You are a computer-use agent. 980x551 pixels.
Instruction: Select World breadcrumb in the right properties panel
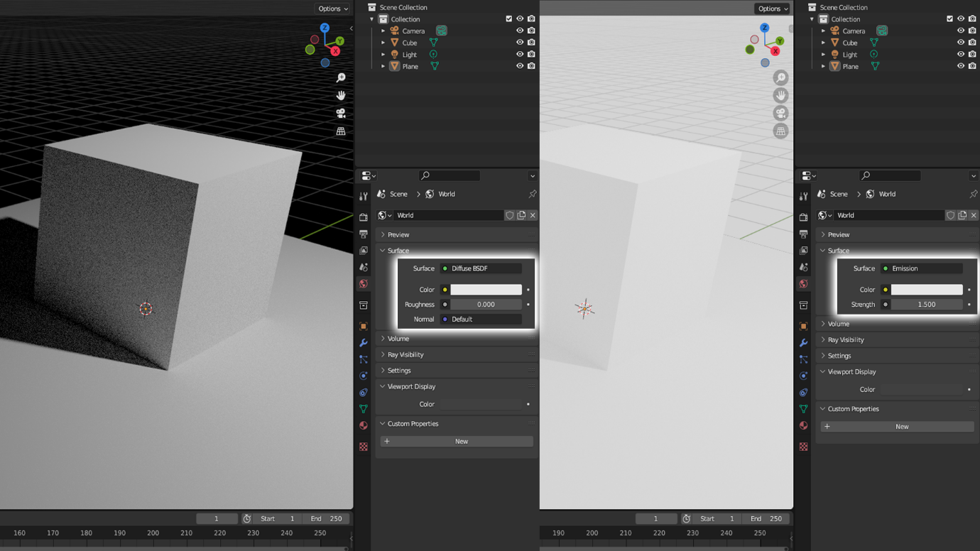point(881,194)
